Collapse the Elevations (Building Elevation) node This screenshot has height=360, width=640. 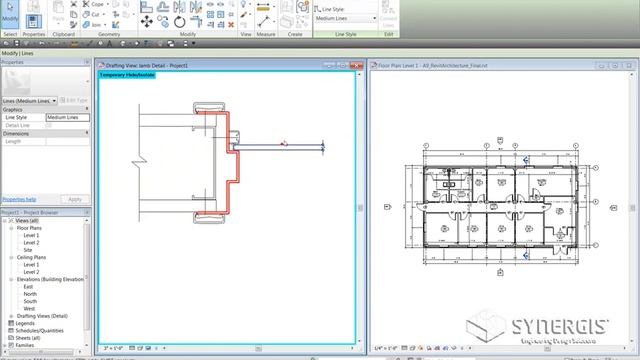[x=11, y=280]
